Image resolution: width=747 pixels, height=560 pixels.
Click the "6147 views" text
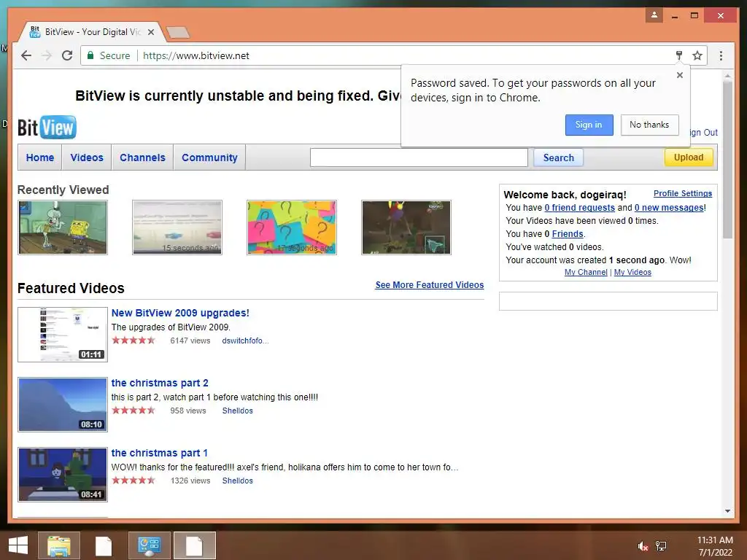190,341
